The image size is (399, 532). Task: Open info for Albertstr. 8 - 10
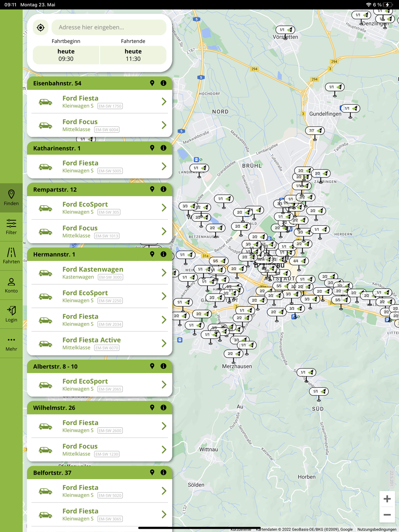coord(163,366)
